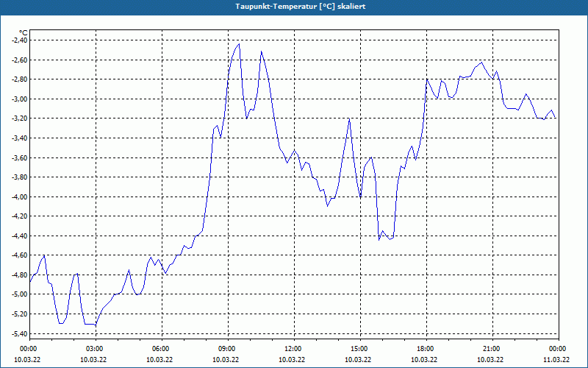Click the "18:00" time label
This screenshot has height=368, width=588.
(426, 349)
